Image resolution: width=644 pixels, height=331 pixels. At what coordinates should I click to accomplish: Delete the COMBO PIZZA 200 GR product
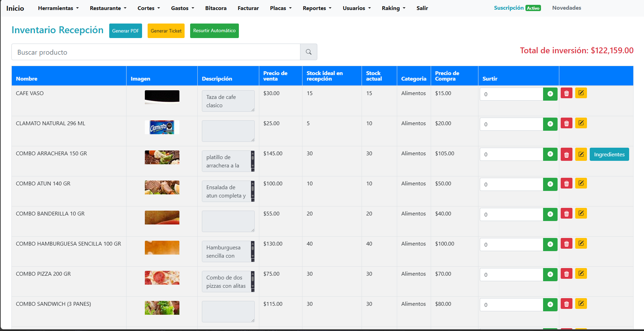tap(566, 274)
